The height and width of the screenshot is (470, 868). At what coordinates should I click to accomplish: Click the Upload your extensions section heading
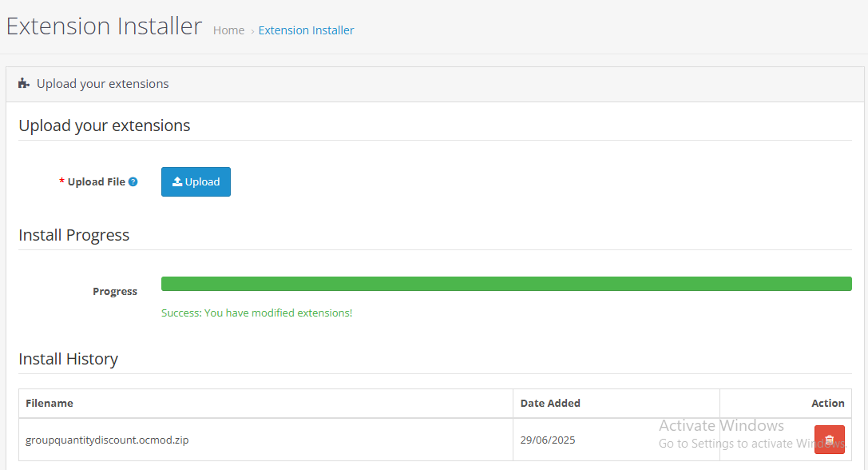click(x=104, y=125)
